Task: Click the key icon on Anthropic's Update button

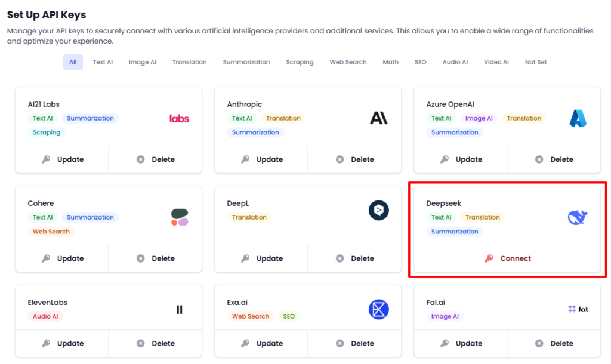Action: click(x=245, y=159)
